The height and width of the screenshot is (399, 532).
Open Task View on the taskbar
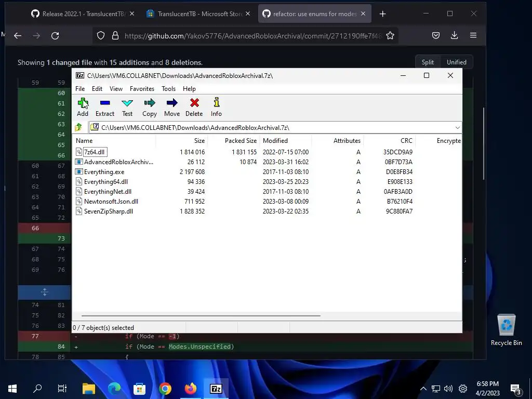[62, 388]
